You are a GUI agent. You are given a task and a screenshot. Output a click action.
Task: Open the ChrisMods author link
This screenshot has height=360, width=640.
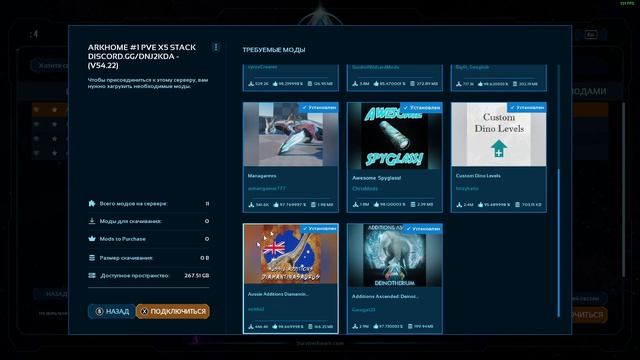[365, 189]
